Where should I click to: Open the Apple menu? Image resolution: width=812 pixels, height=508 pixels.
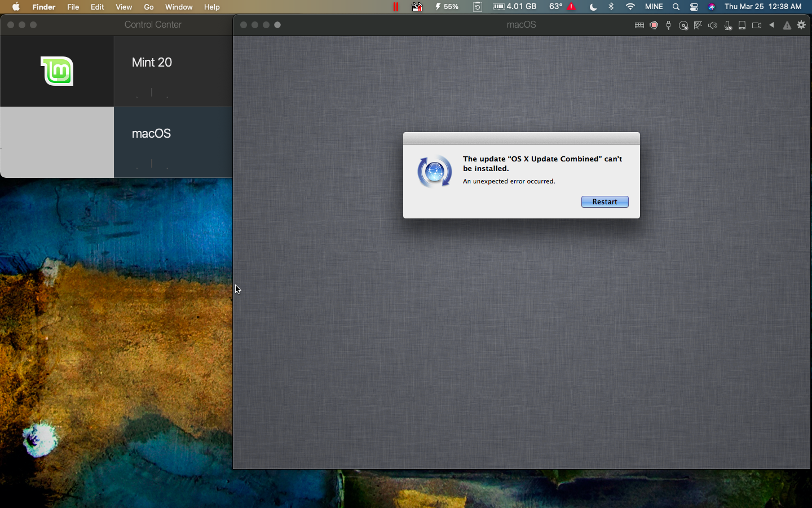click(x=16, y=7)
